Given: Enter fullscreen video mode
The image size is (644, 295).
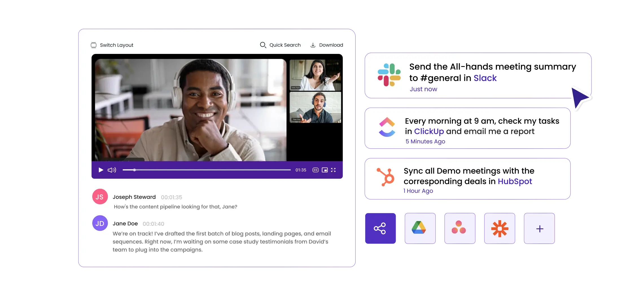Looking at the screenshot, I should [333, 170].
